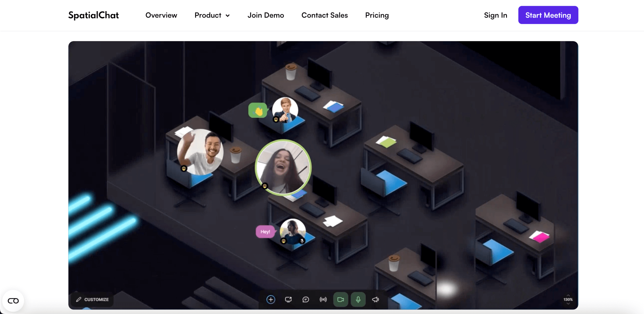Click the 130% zoom level text
644x314 pixels.
(568, 299)
